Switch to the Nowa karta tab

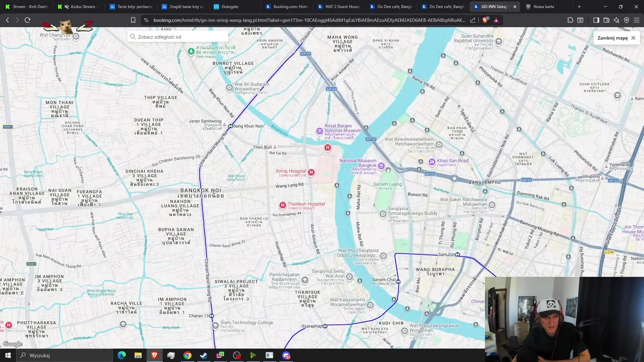pos(546,7)
